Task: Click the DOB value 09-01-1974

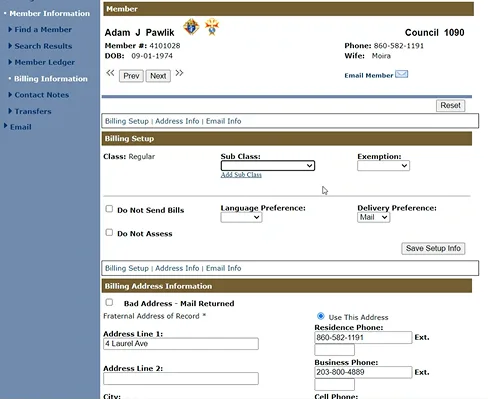Action: pos(152,56)
